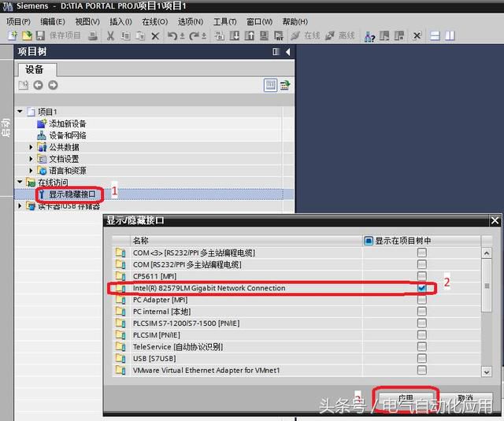The height and width of the screenshot is (421, 504).
Task: Click the Redo arrow icon
Action: (x=195, y=35)
